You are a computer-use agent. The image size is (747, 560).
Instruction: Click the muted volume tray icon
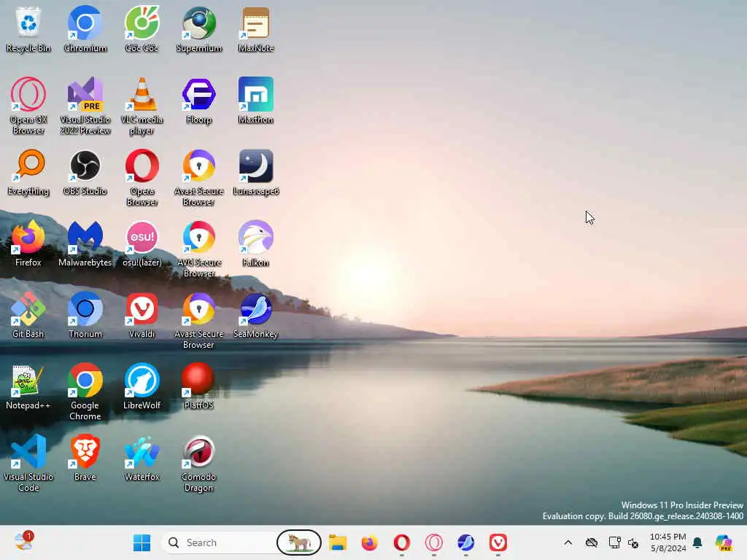click(633, 542)
